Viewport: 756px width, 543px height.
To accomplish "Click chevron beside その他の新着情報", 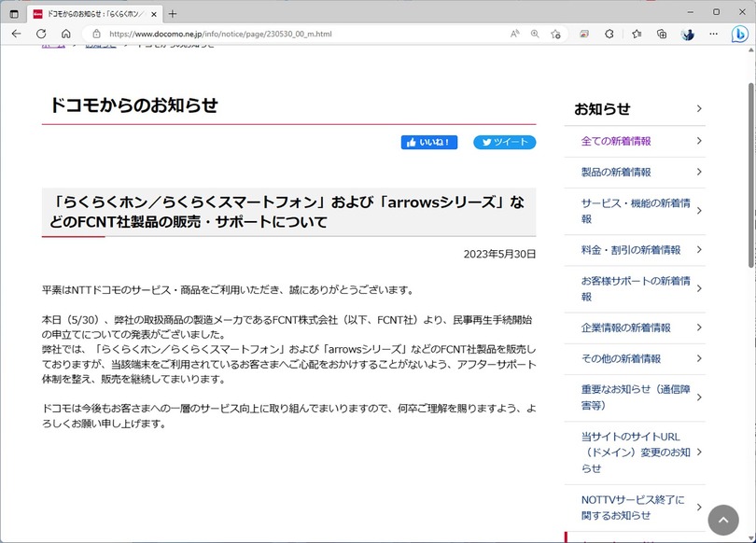I will tap(699, 358).
